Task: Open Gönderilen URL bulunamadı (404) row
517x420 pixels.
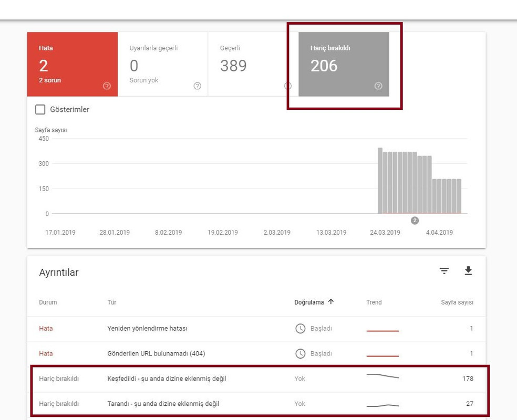Action: coord(256,354)
